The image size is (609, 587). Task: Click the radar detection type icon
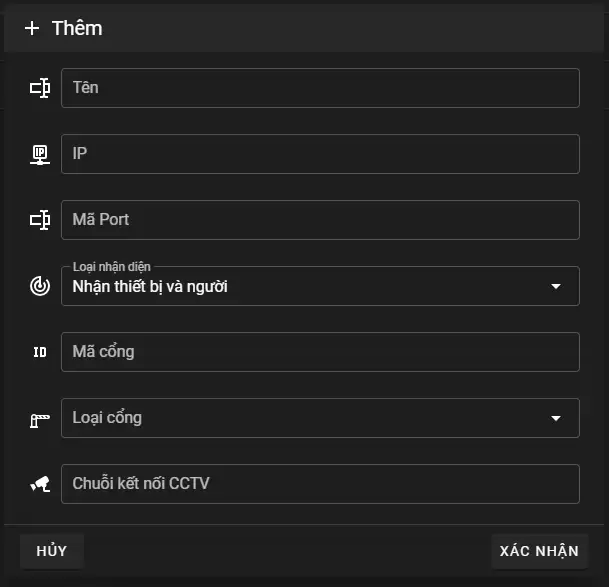click(x=40, y=286)
